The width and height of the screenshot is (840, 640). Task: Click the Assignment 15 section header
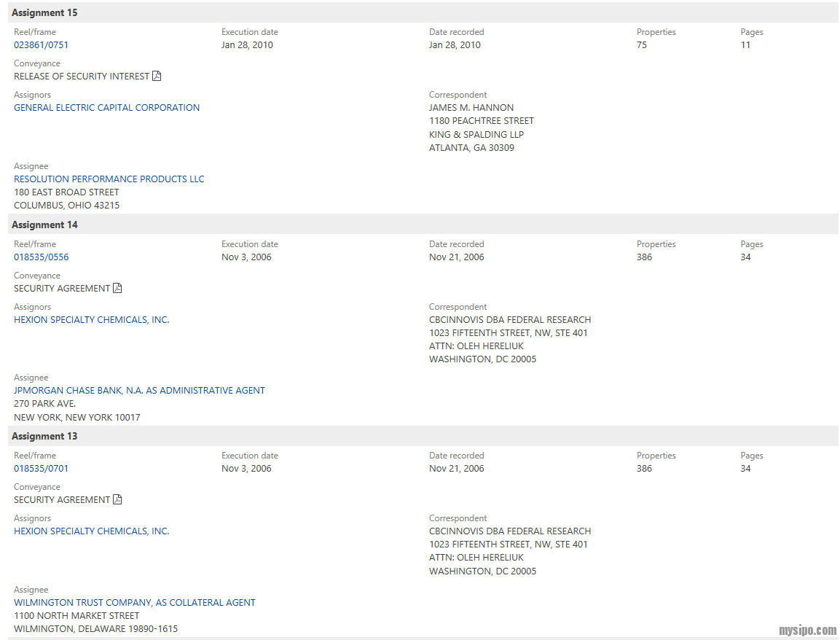pos(44,13)
